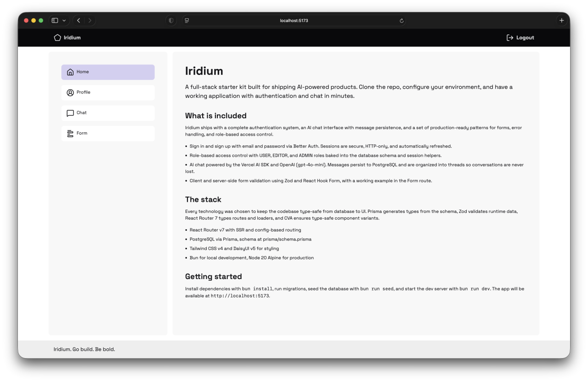Click the localhost:5173 address bar
Screen dimensions: 588x382
pos(294,20)
